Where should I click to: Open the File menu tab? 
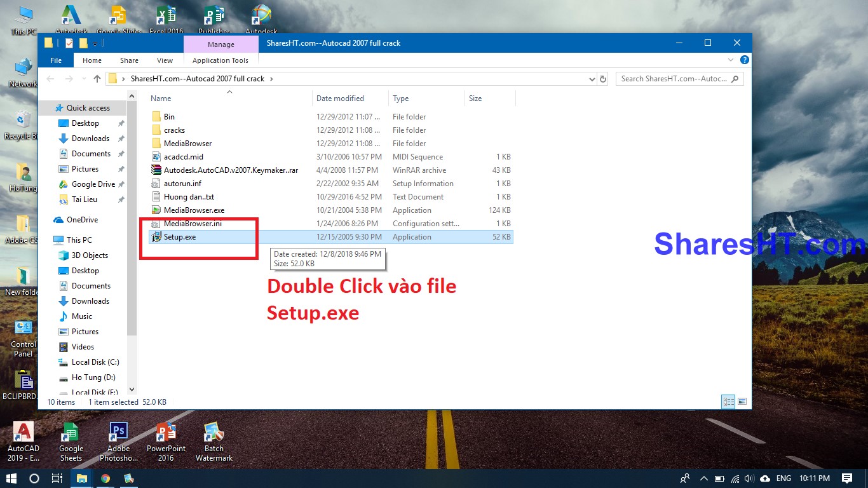(x=56, y=60)
